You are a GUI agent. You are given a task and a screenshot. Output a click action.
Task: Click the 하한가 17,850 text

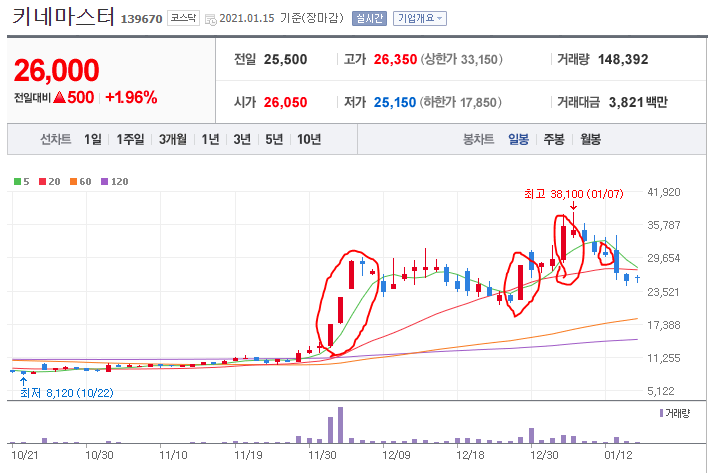461,102
